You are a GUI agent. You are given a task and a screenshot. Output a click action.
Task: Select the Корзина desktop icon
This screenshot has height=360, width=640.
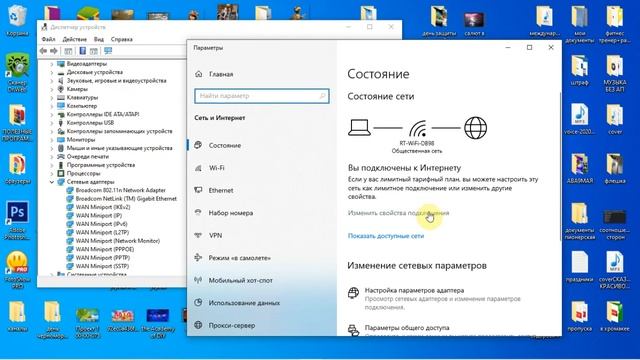[x=17, y=20]
